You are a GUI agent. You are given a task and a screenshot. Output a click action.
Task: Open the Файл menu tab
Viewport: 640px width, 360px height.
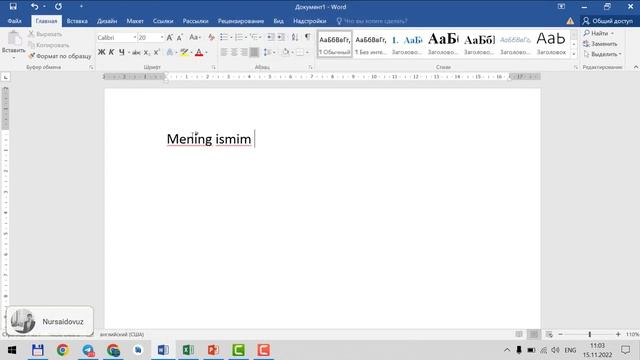(14, 21)
